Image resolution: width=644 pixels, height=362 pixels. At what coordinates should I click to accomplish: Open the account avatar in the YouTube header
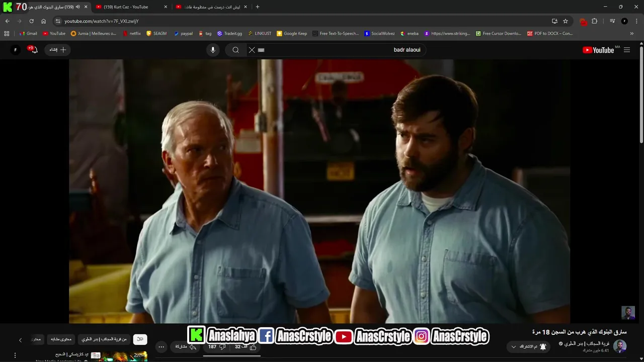(16, 50)
